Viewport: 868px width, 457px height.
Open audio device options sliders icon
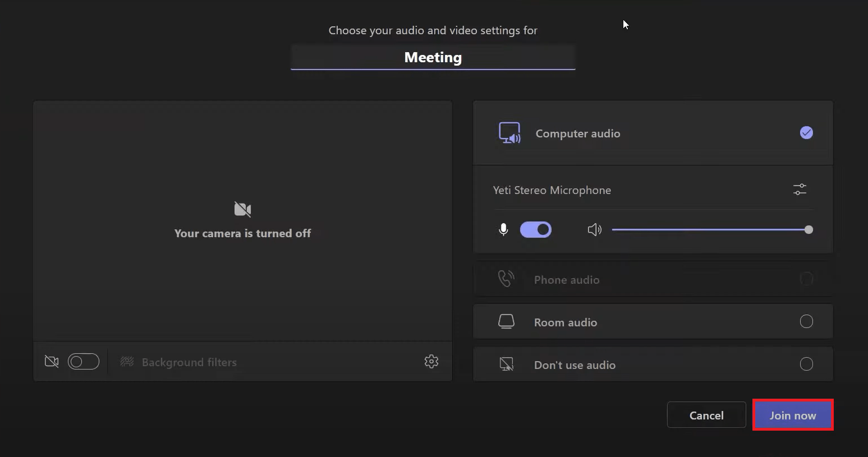coord(800,190)
